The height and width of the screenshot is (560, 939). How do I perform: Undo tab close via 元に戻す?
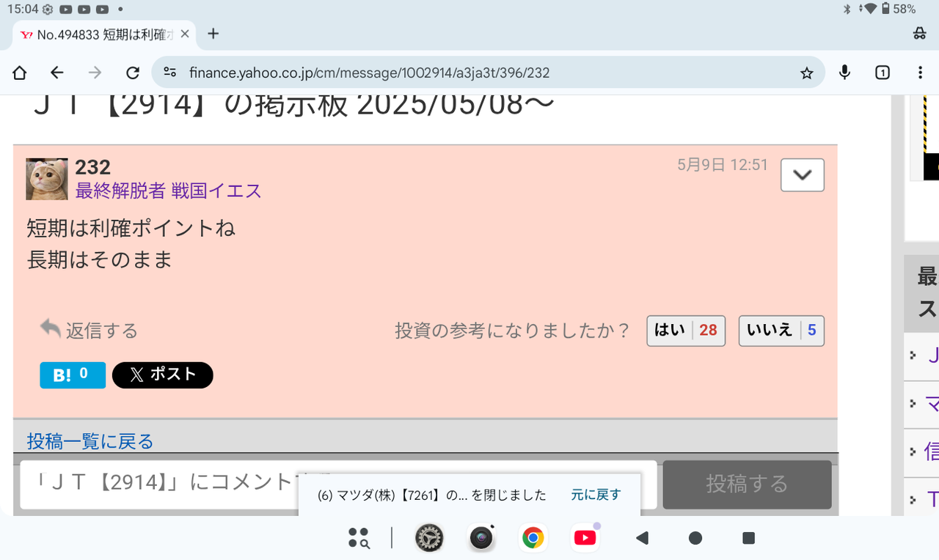596,495
